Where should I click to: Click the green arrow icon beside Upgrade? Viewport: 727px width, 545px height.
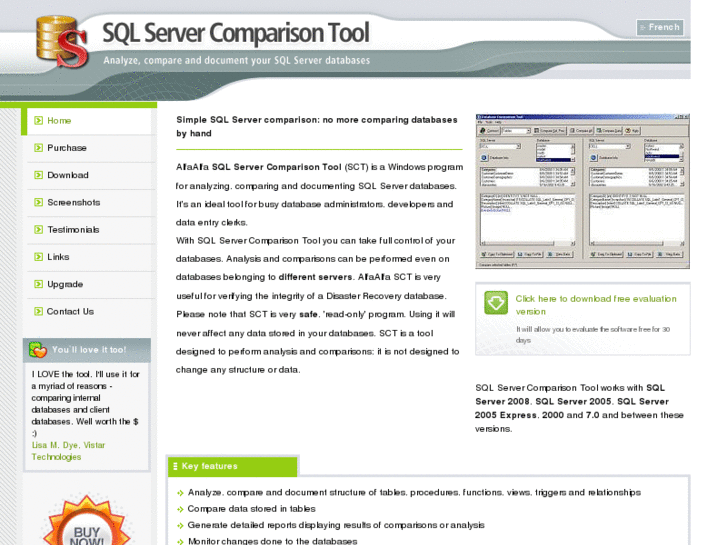tap(38, 284)
